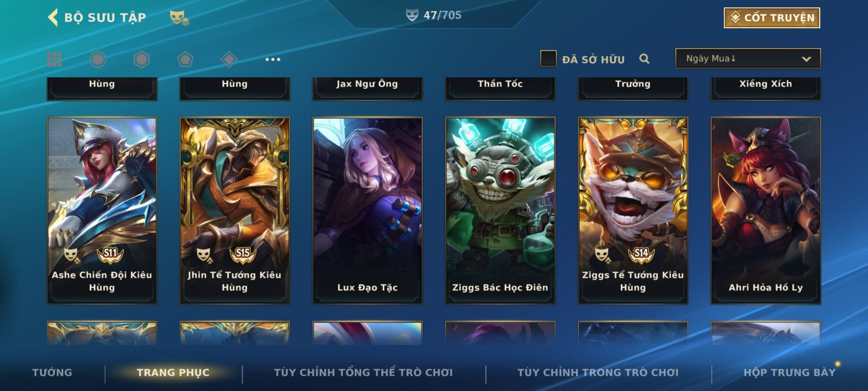Viewport: 868px width, 391px height.
Task: Tick the Đã Sở Hữu checkbox
Action: (x=548, y=58)
